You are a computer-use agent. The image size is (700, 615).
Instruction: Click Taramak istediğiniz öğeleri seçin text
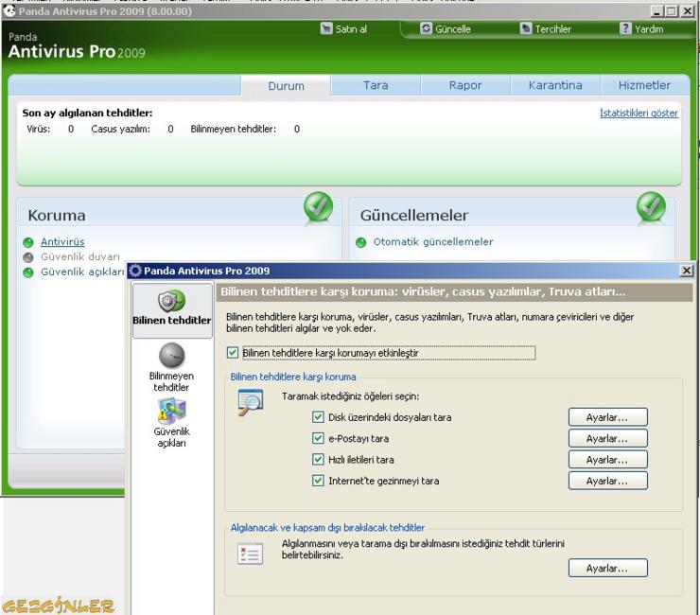(350, 396)
